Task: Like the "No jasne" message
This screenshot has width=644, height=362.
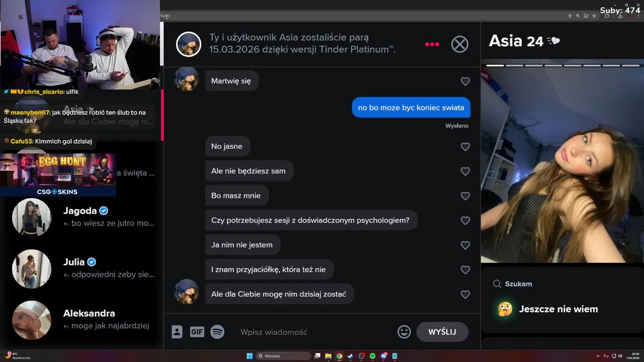Action: (465, 147)
